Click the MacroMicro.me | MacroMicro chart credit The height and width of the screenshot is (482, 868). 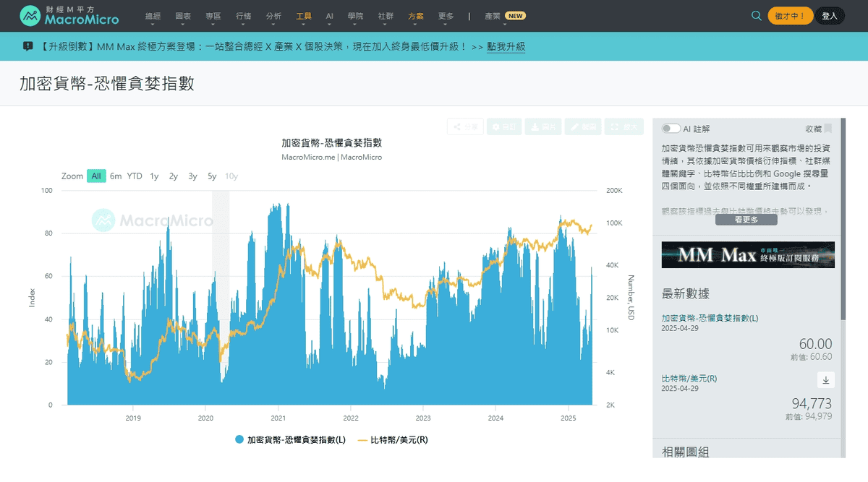click(331, 157)
